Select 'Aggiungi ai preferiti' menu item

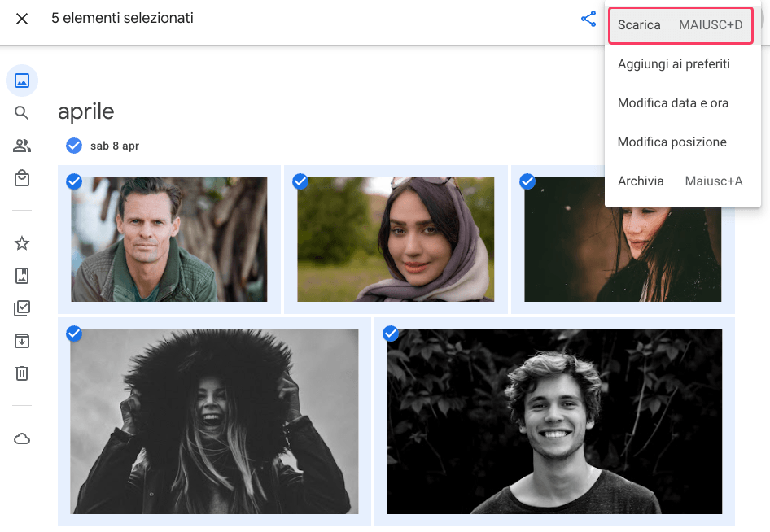[673, 64]
